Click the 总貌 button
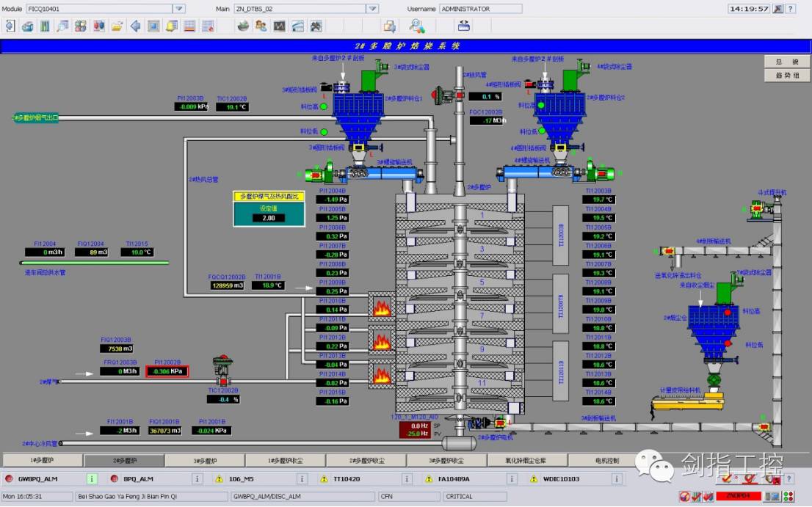The image size is (812, 507). [x=787, y=62]
